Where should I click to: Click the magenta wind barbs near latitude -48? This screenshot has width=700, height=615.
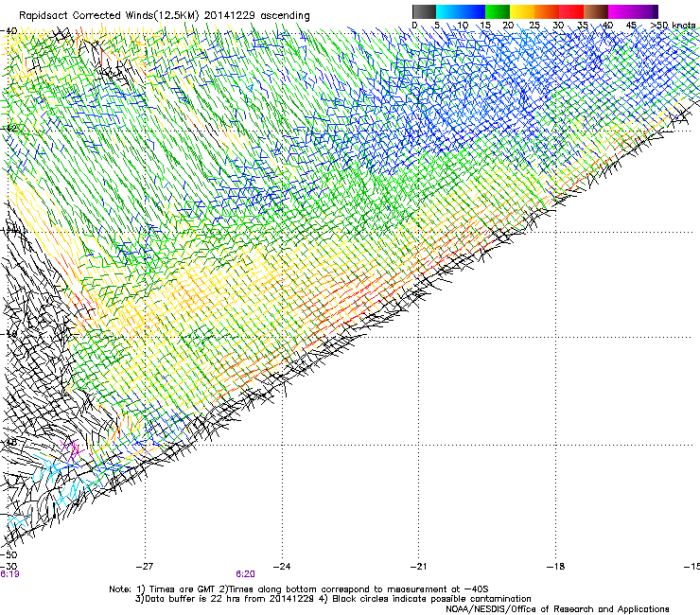point(71,449)
